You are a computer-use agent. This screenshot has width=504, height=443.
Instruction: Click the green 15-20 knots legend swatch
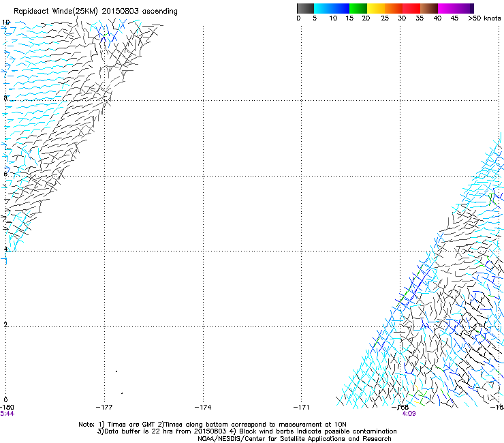pyautogui.click(x=358, y=8)
